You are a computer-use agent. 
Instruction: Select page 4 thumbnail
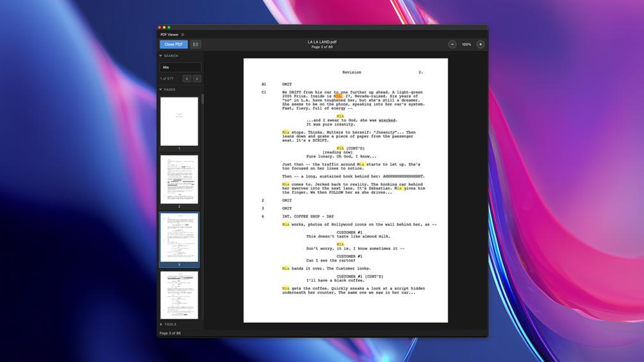coord(179,295)
